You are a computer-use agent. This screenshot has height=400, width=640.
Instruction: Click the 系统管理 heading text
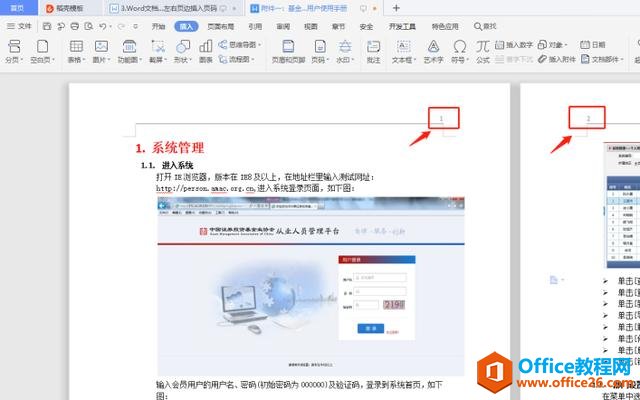click(x=178, y=148)
